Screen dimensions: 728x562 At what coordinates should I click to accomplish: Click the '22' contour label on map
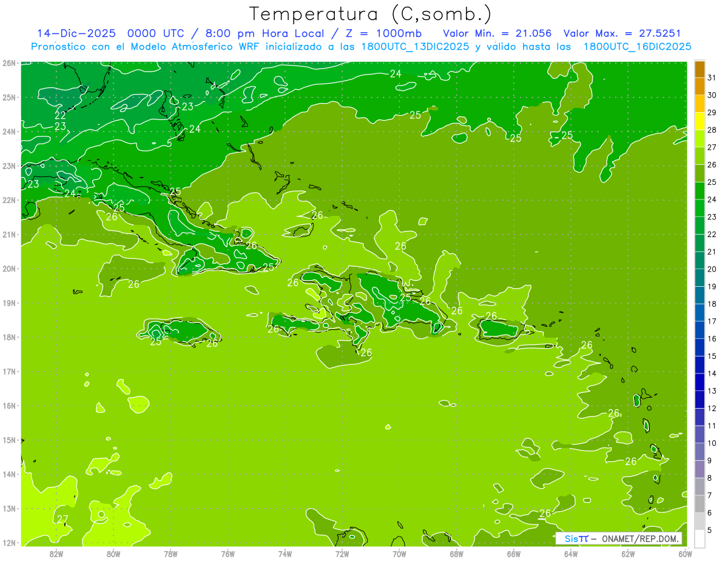[x=60, y=115]
